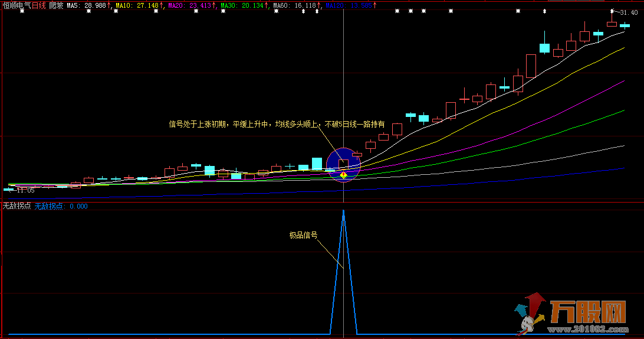This screenshot has height=339, width=644.
Task: Select the most recent cyan candlestick
Action: click(625, 25)
